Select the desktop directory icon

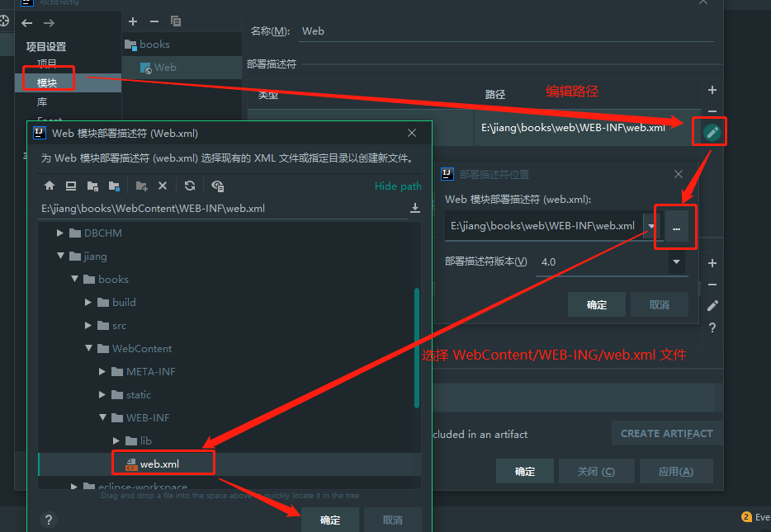point(71,186)
